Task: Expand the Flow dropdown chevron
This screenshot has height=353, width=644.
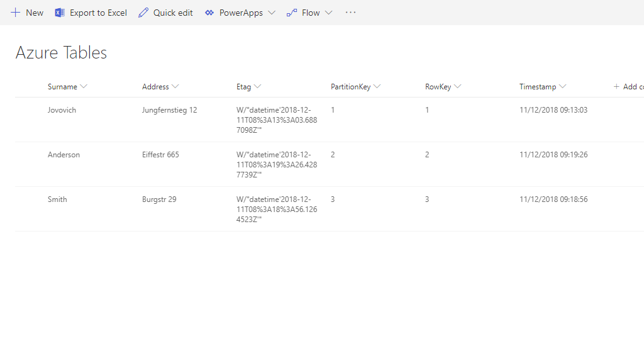Action: pyautogui.click(x=328, y=13)
